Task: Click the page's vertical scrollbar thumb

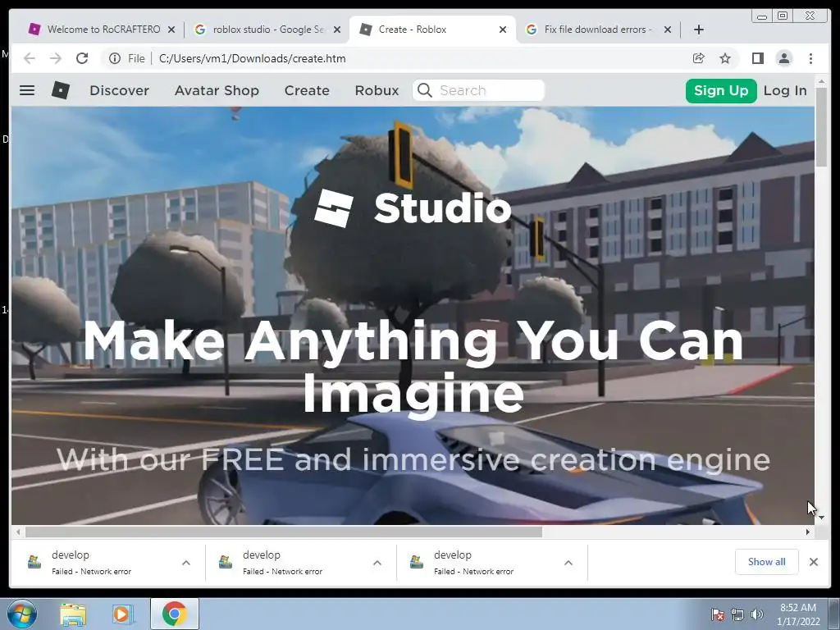Action: pyautogui.click(x=821, y=127)
